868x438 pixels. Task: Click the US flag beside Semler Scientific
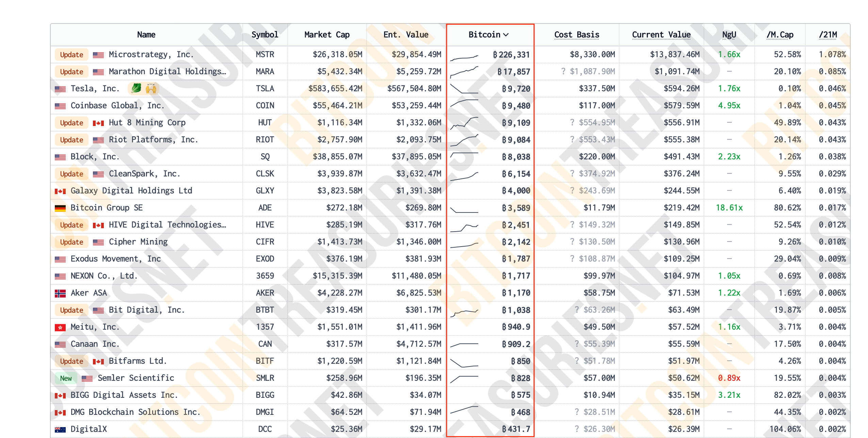[x=87, y=378]
